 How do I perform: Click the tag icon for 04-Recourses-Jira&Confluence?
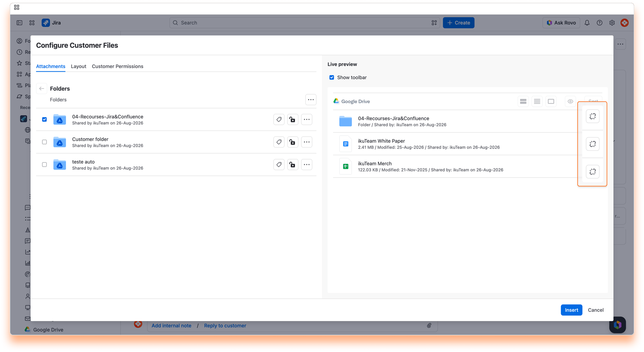pyautogui.click(x=279, y=119)
